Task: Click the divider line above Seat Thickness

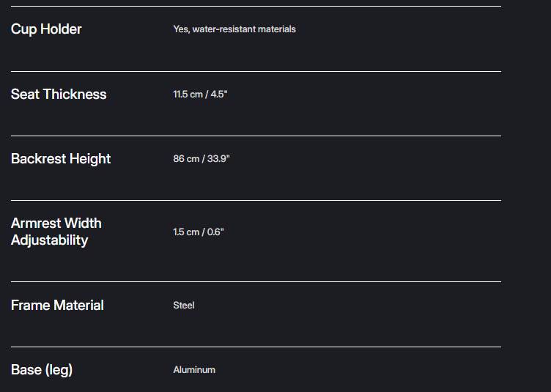Action: click(256, 71)
